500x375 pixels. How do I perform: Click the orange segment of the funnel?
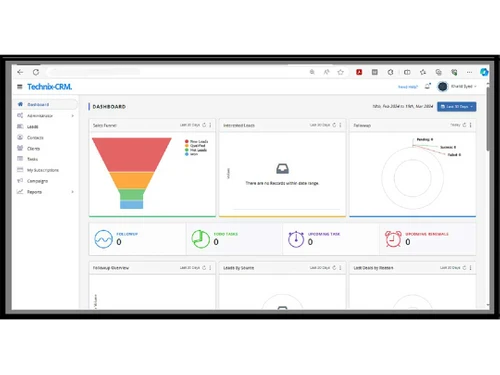tap(132, 180)
